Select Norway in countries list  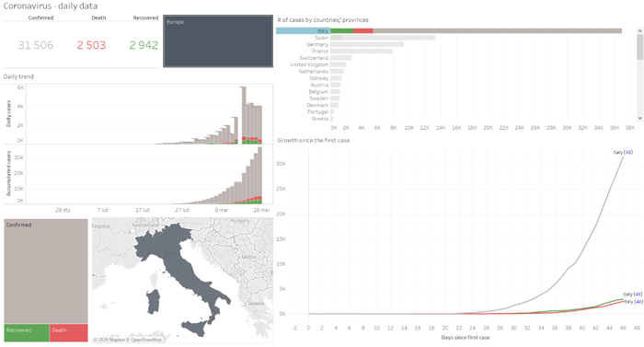point(319,78)
